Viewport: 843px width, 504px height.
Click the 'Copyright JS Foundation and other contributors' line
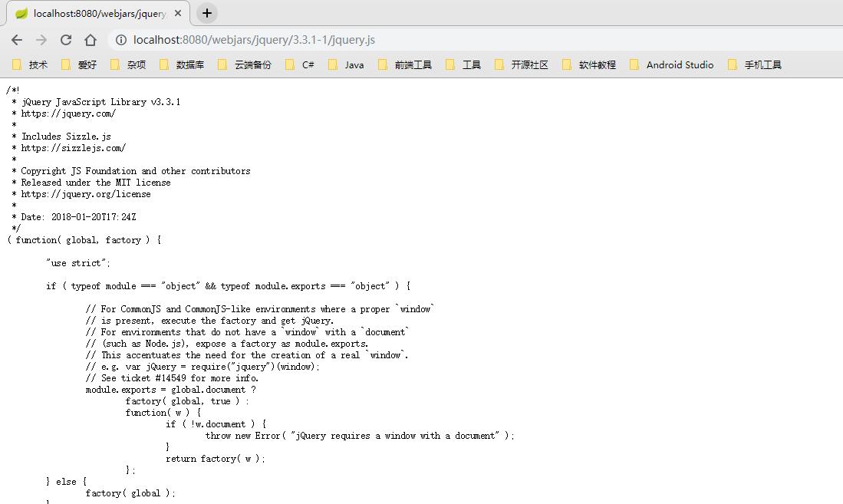[136, 171]
